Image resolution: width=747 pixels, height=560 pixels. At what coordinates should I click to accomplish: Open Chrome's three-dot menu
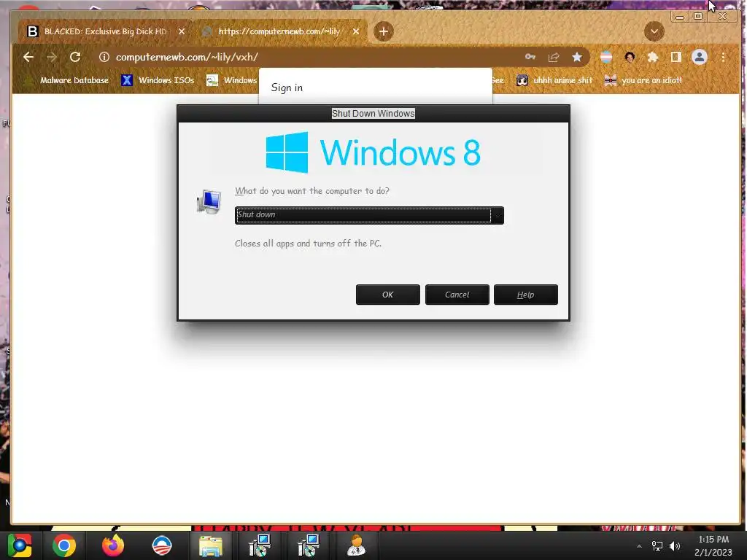(x=723, y=57)
